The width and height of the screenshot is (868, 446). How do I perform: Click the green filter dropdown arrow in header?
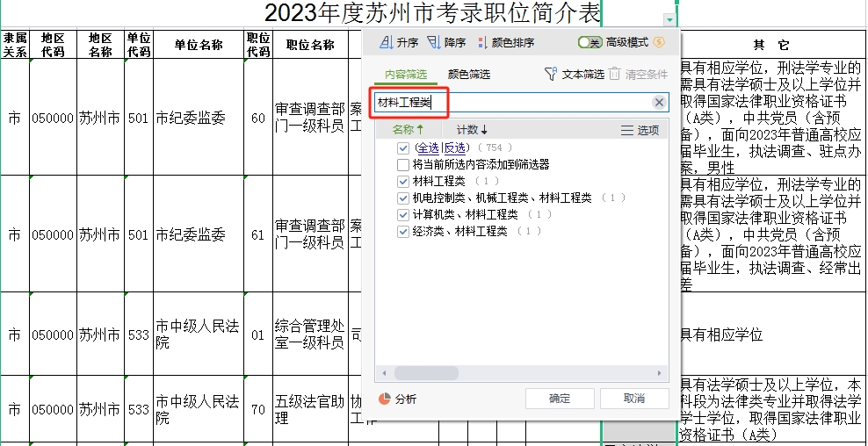point(670,20)
